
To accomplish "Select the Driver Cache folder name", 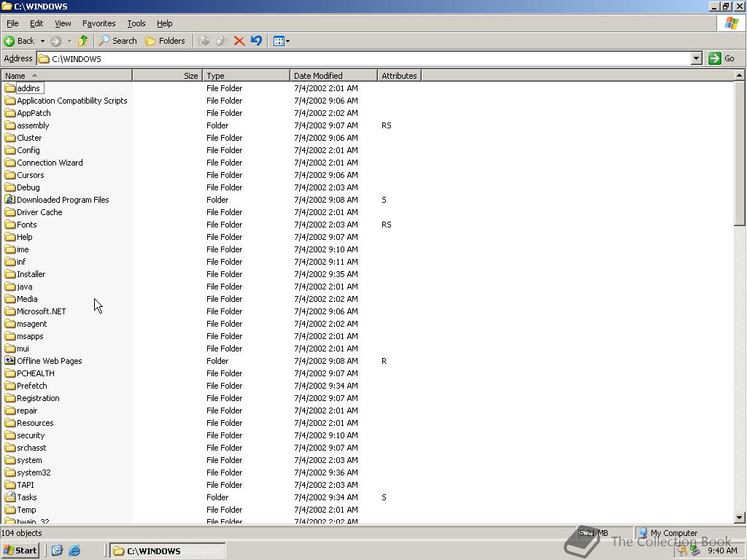I will coord(39,212).
